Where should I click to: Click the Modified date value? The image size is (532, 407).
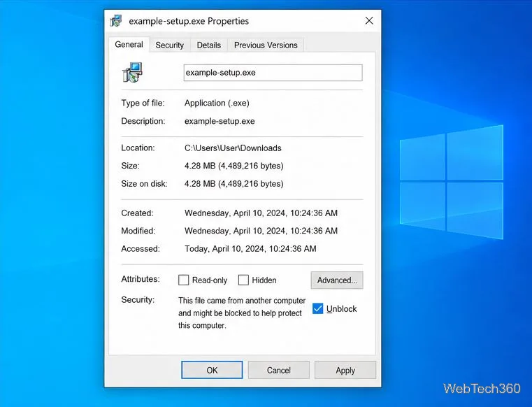(261, 231)
